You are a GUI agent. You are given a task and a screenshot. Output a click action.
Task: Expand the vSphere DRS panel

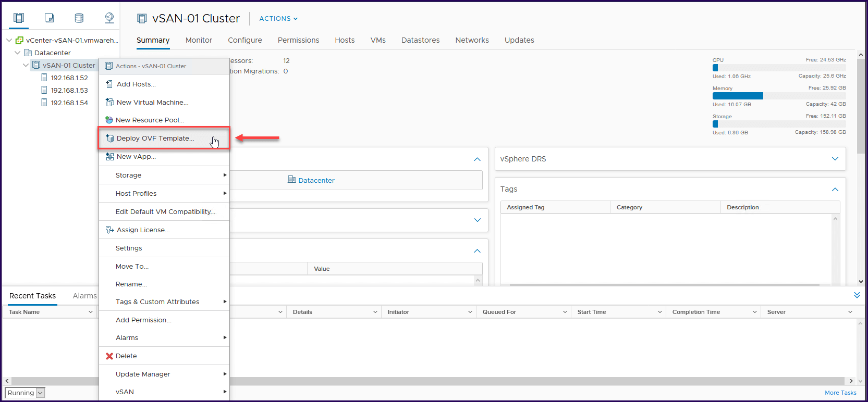835,159
